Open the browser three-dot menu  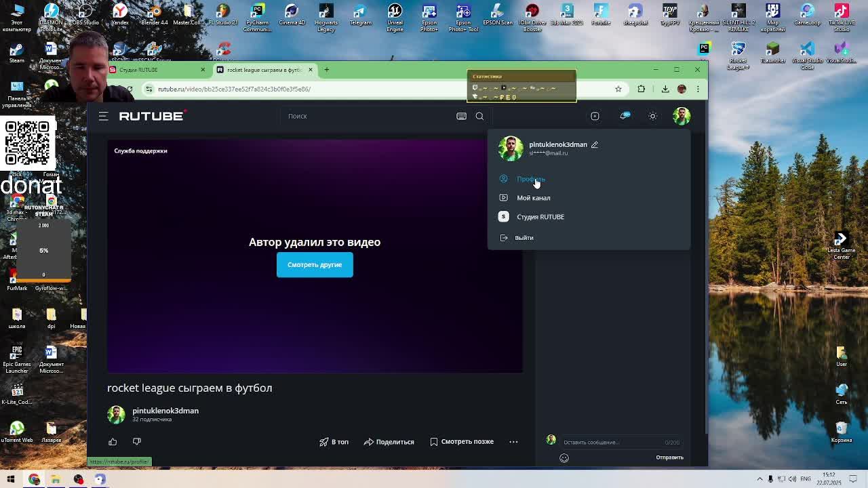click(x=698, y=89)
